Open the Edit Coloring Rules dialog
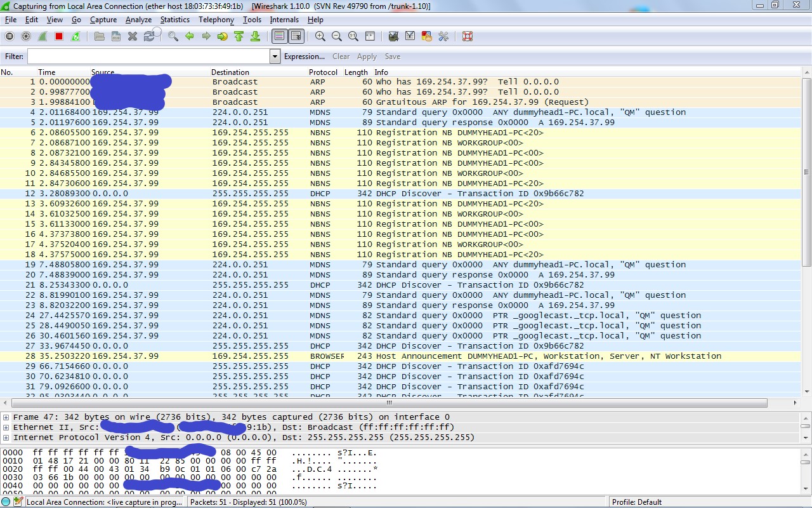 click(x=426, y=36)
